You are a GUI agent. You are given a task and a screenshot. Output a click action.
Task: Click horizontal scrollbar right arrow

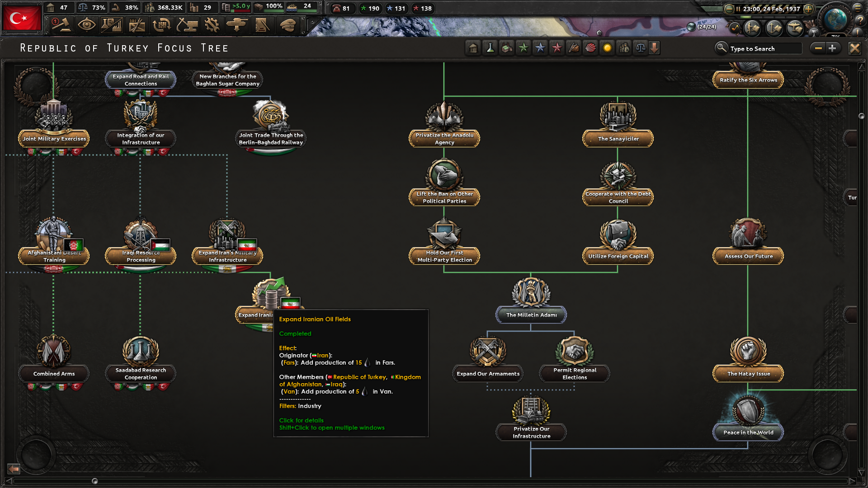point(853,481)
